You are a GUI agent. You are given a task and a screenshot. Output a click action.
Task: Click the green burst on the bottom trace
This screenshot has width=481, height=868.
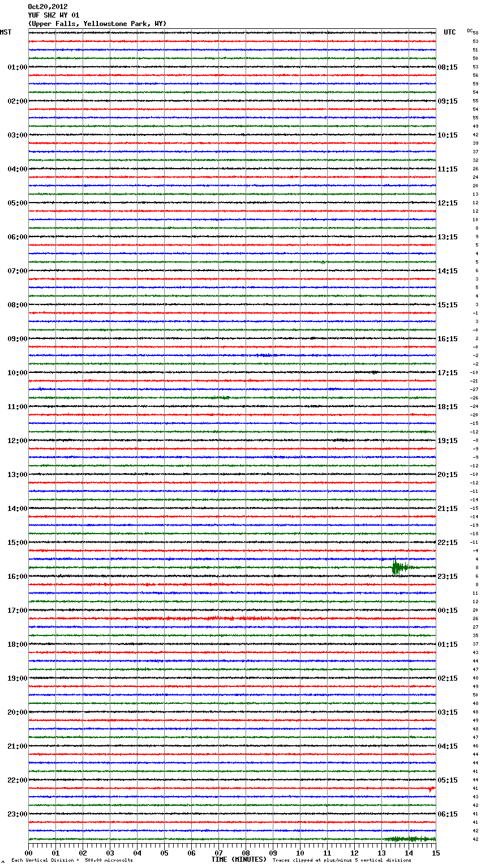tap(409, 839)
